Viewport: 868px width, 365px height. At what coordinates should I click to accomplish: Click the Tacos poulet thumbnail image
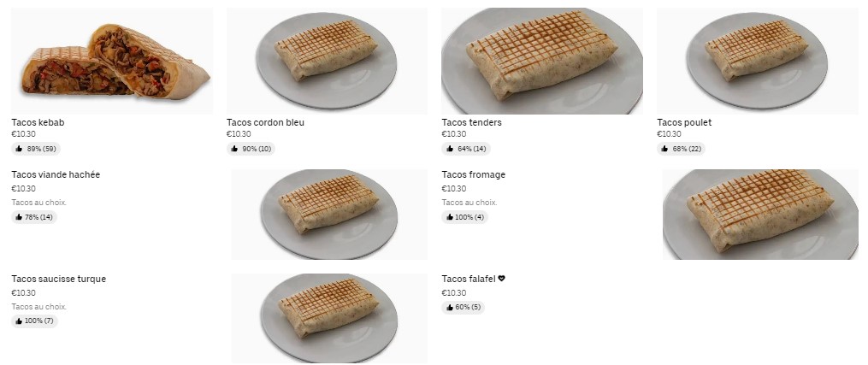(757, 62)
